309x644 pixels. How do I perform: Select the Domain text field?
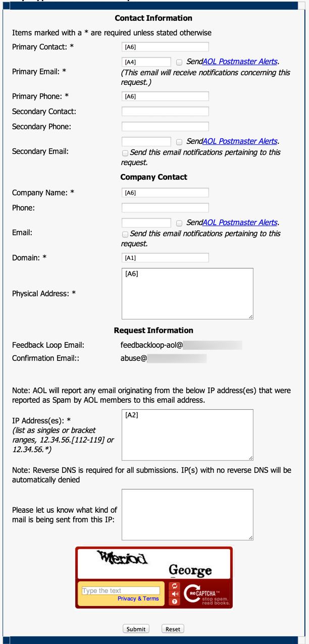tap(165, 258)
